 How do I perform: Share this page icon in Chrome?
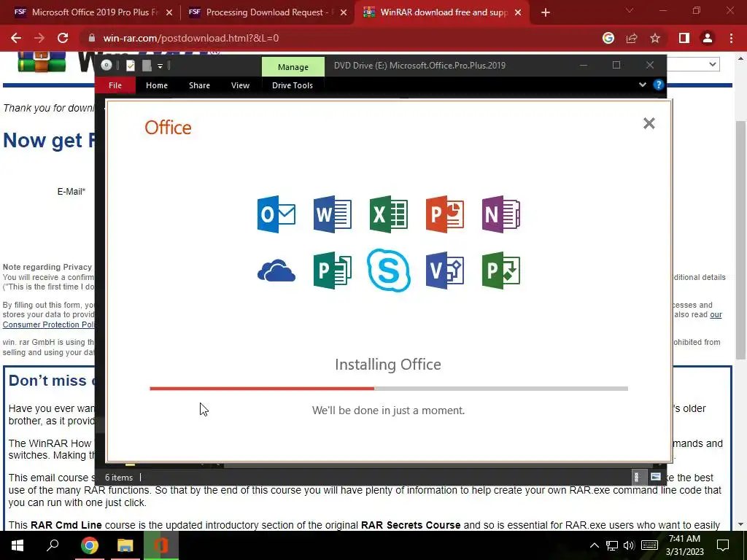(632, 38)
